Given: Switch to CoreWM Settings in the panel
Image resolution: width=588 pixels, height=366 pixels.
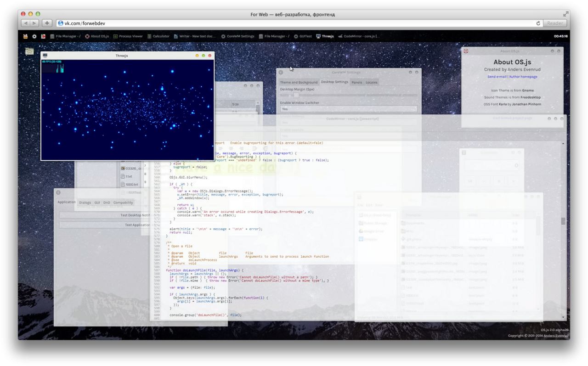Looking at the screenshot, I should 237,36.
